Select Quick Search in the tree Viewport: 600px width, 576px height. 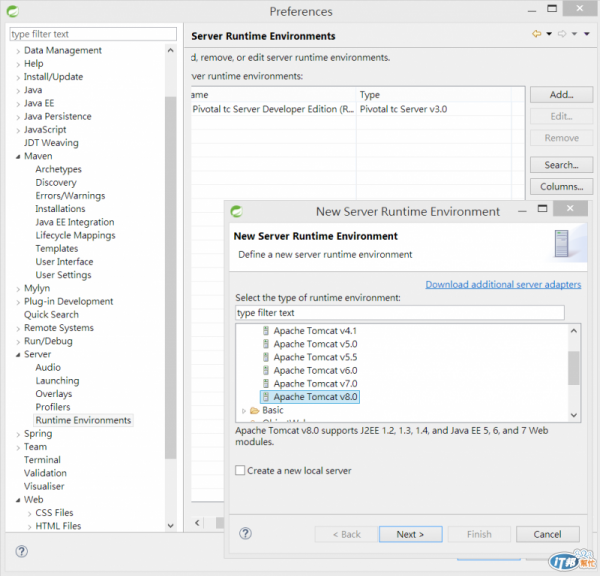(x=51, y=315)
